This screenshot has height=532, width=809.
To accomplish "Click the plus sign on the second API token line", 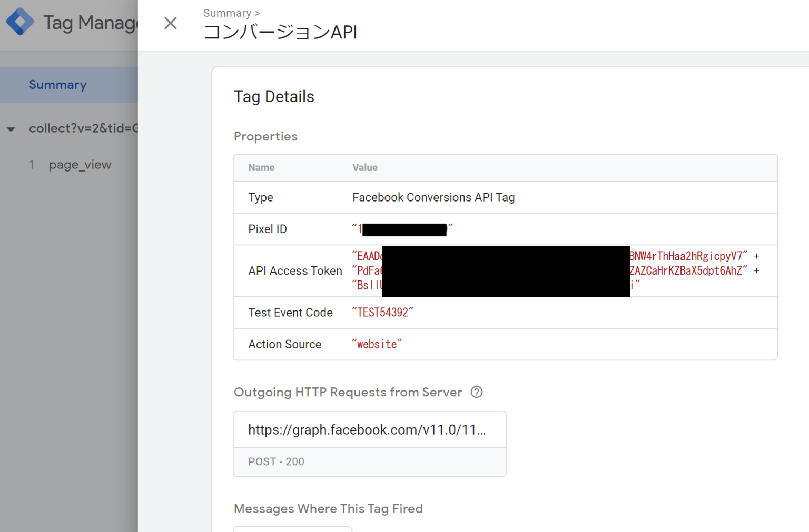I will click(x=756, y=270).
